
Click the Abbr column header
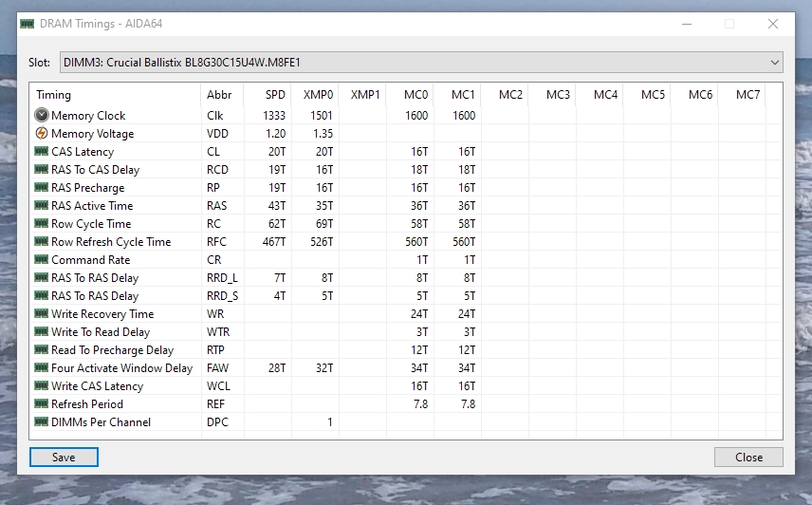point(222,95)
